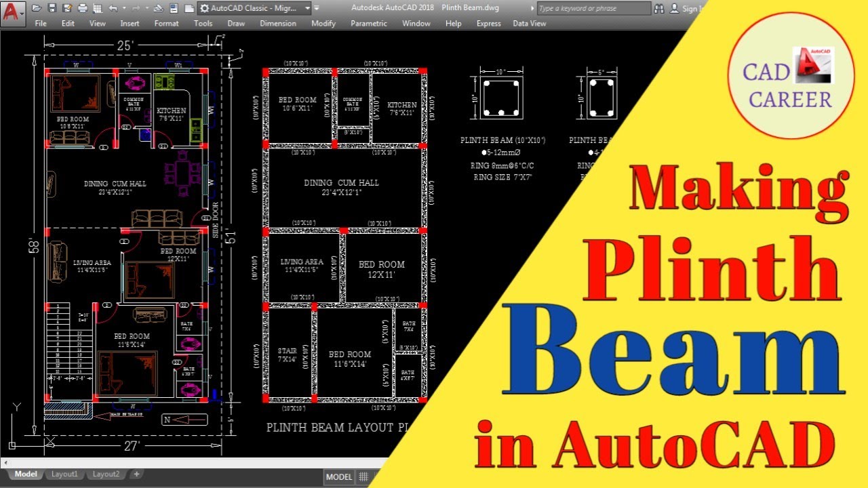Click the Undo arrow icon

112,8
